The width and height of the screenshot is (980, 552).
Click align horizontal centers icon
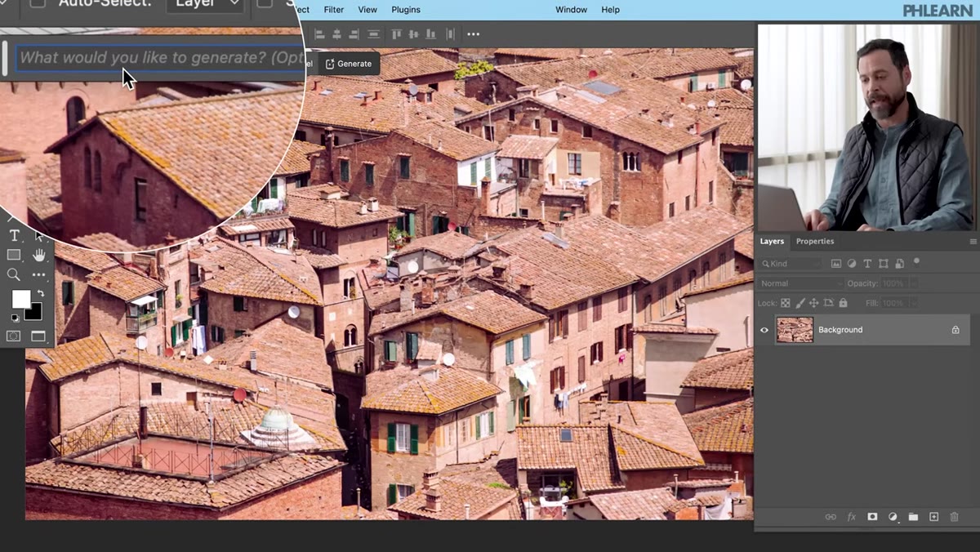(337, 34)
